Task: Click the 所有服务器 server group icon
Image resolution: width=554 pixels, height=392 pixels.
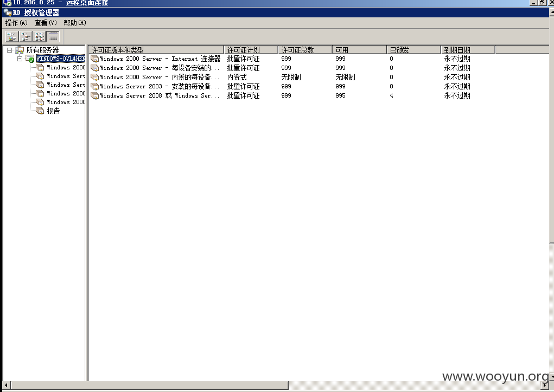Action: 20,50
